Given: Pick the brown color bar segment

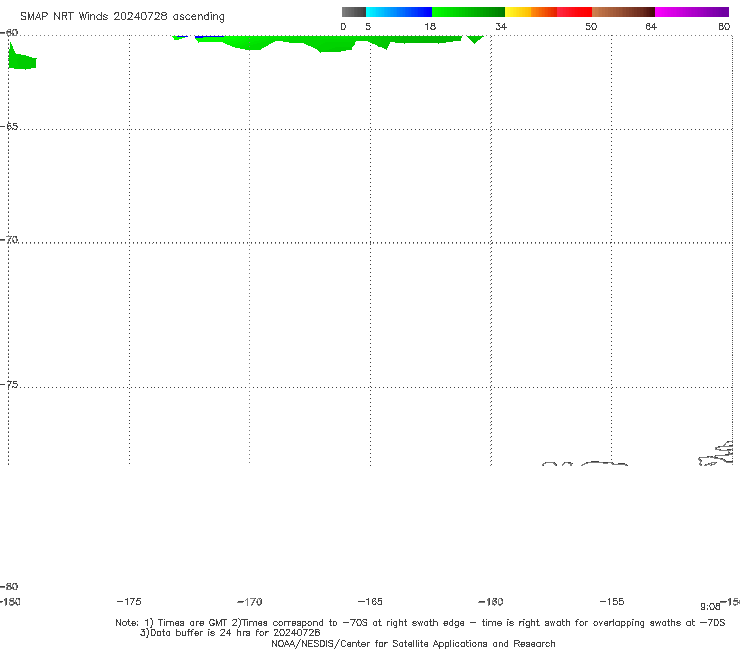Looking at the screenshot, I should point(623,12).
